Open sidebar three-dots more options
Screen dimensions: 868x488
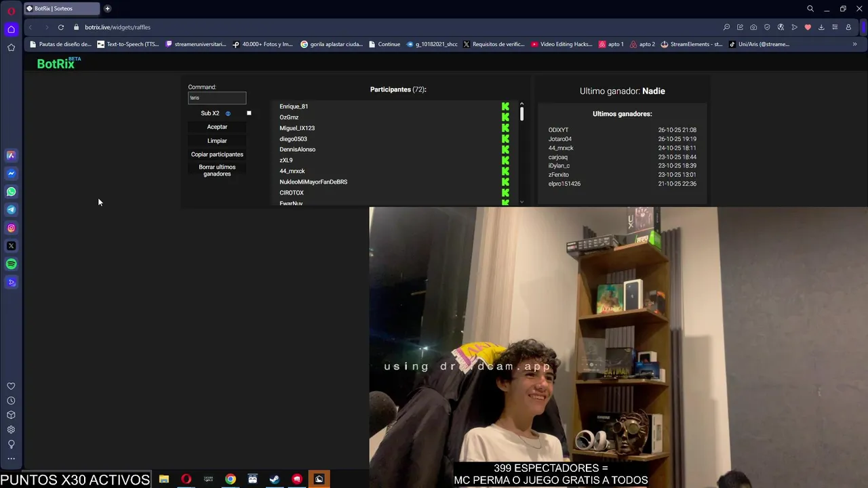click(x=11, y=459)
